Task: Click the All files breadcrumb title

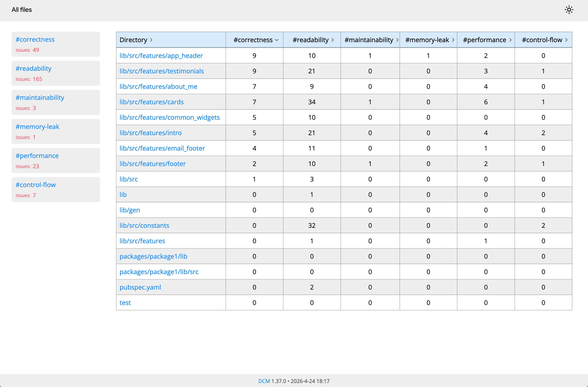Action: point(22,10)
